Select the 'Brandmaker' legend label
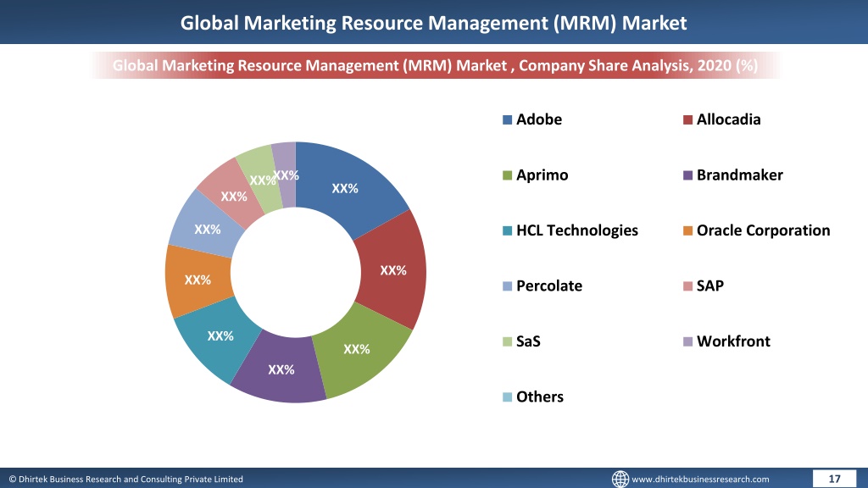This screenshot has height=488, width=868. click(x=739, y=175)
